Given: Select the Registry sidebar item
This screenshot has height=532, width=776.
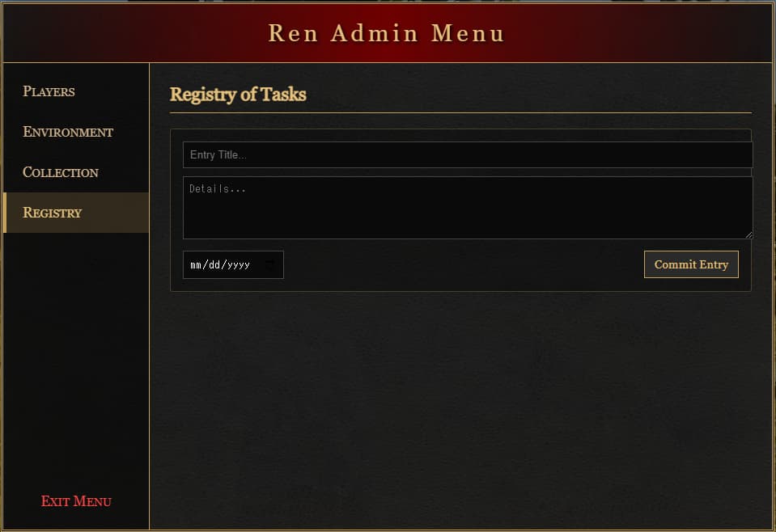Looking at the screenshot, I should pyautogui.click(x=53, y=213).
